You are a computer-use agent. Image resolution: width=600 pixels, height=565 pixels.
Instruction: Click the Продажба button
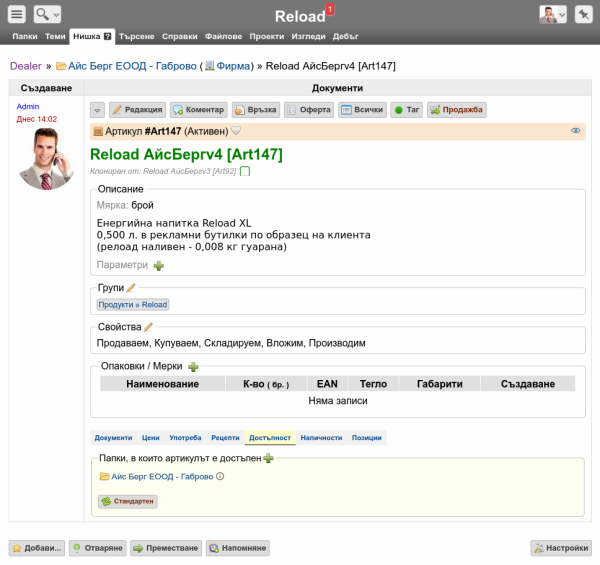[x=457, y=110]
